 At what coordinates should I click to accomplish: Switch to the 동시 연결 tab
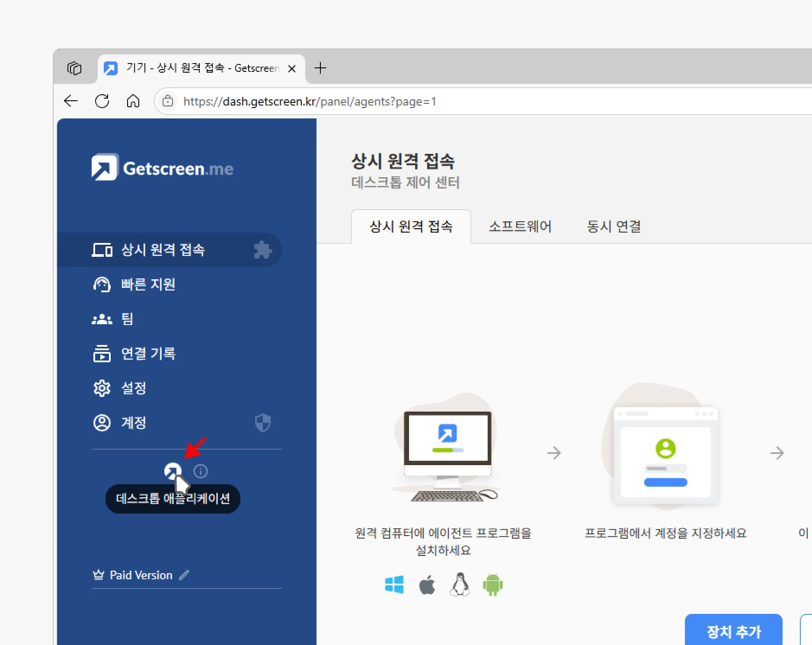coord(614,227)
